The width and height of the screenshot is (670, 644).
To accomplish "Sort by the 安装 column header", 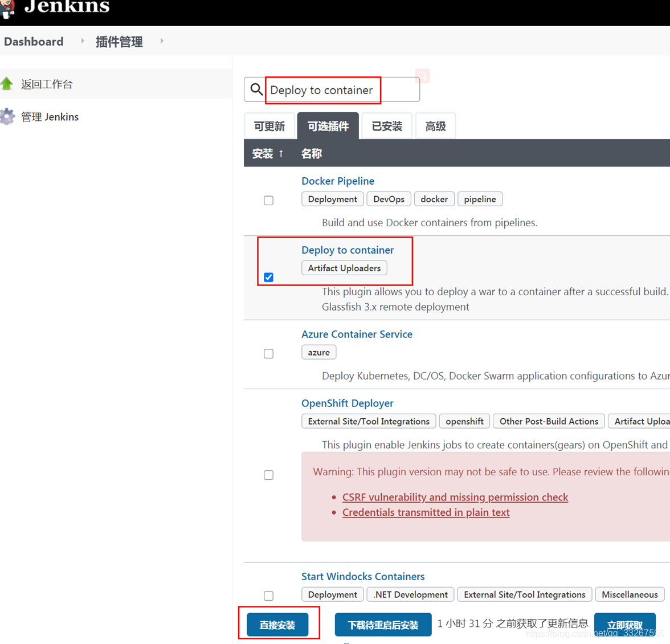I will (x=268, y=153).
